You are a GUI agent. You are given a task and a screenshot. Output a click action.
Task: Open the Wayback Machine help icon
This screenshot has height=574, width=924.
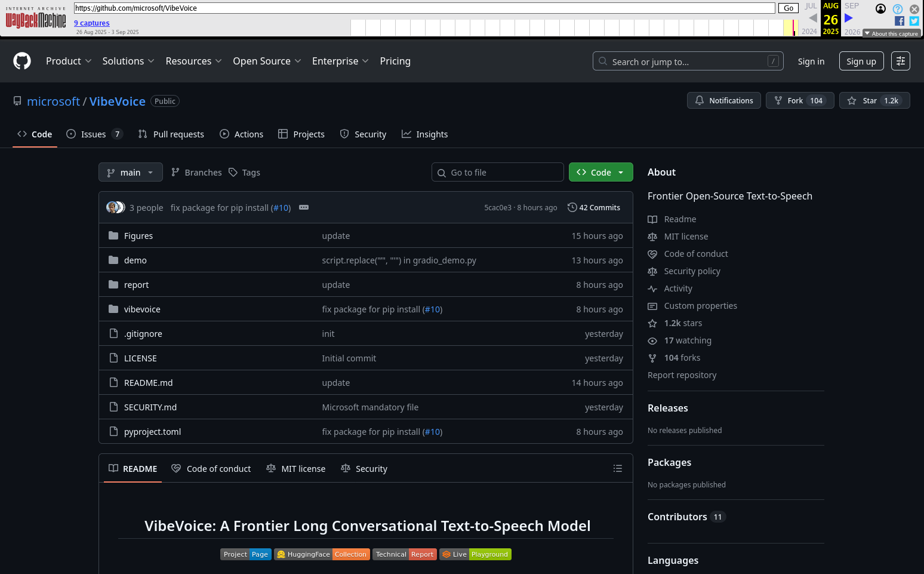pos(898,9)
